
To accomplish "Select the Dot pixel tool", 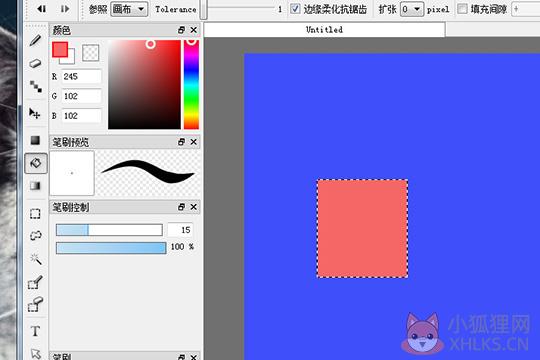I will 35,86.
